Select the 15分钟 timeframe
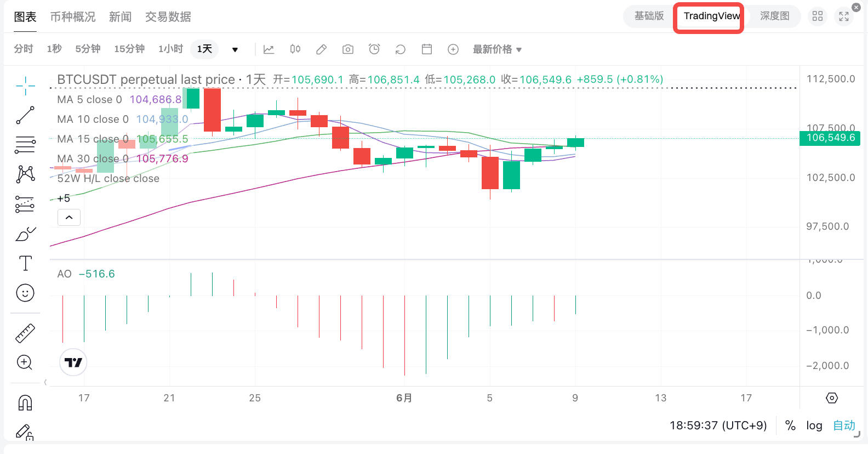The height and width of the screenshot is (454, 868). click(129, 49)
